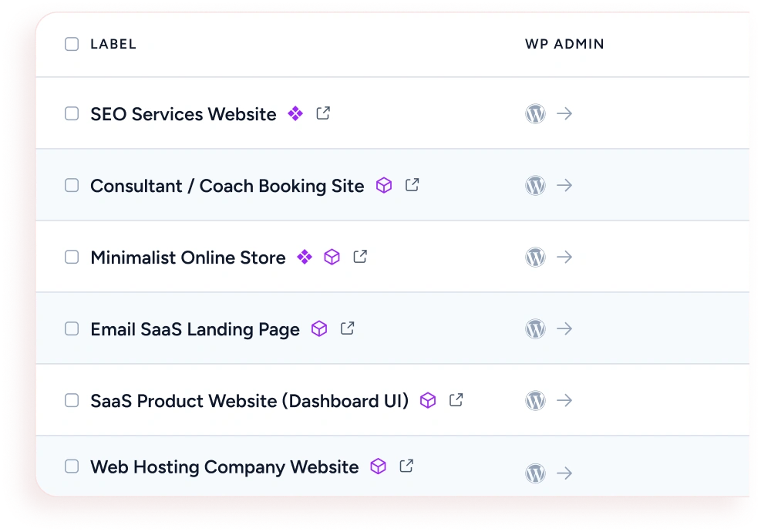This screenshot has width=761, height=532.
Task: Open the Consultant / Coach Booking Site label
Action: 227,186
